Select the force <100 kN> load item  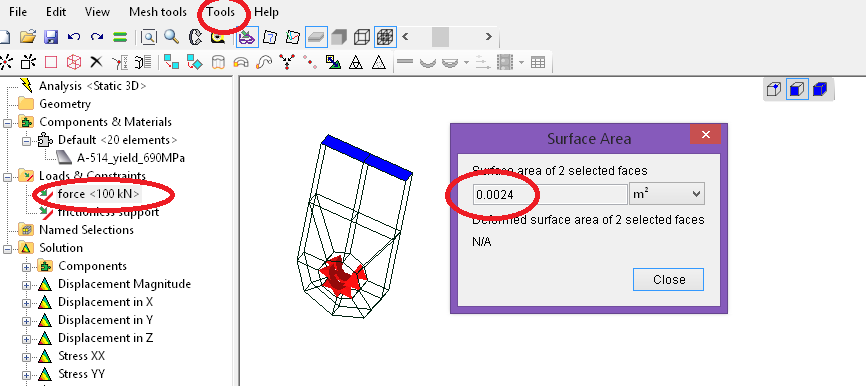click(98, 194)
